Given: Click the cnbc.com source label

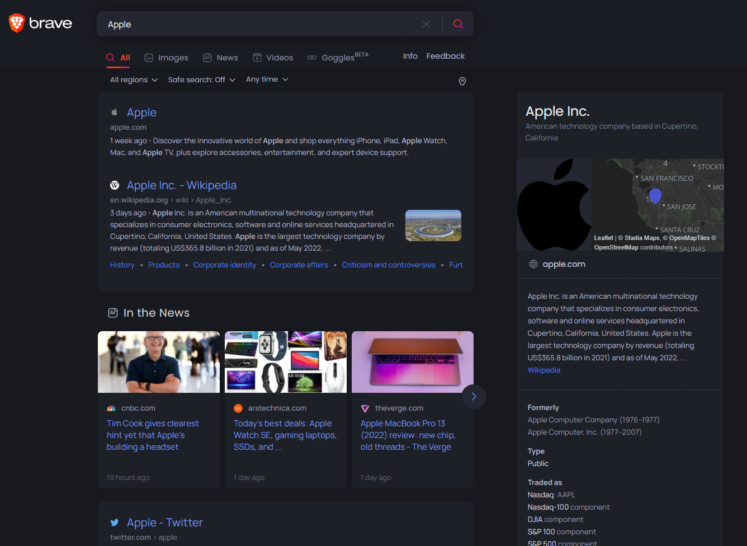Looking at the screenshot, I should click(x=138, y=408).
